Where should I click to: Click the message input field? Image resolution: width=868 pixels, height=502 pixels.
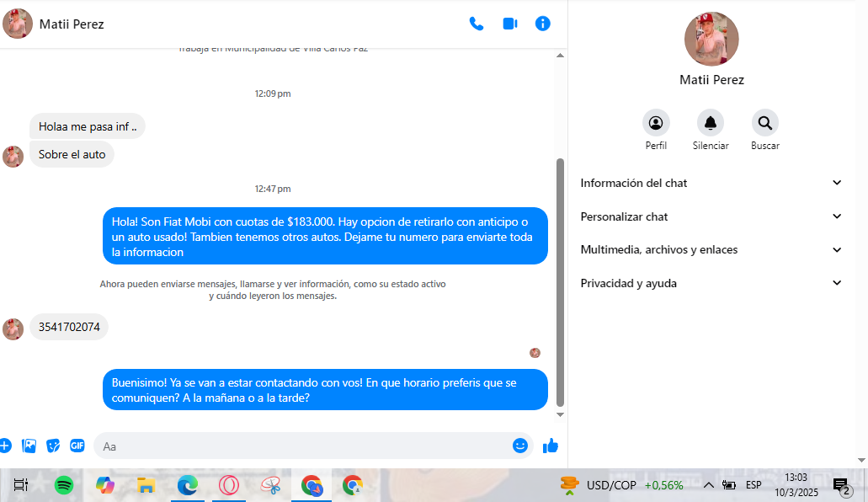[x=313, y=446]
